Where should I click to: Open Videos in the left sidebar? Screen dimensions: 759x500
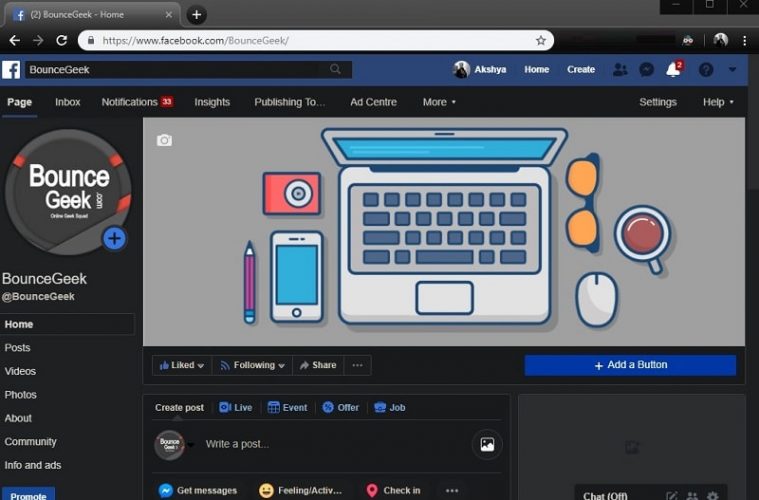(x=20, y=371)
